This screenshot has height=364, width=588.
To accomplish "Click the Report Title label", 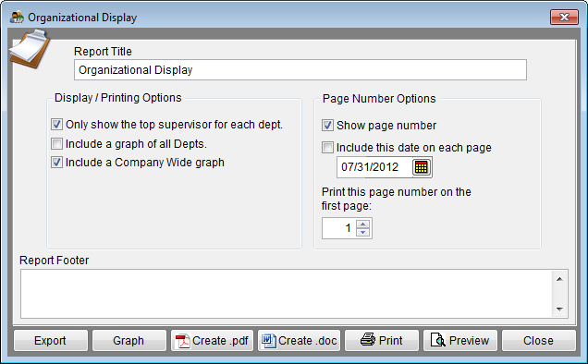I will coord(103,52).
